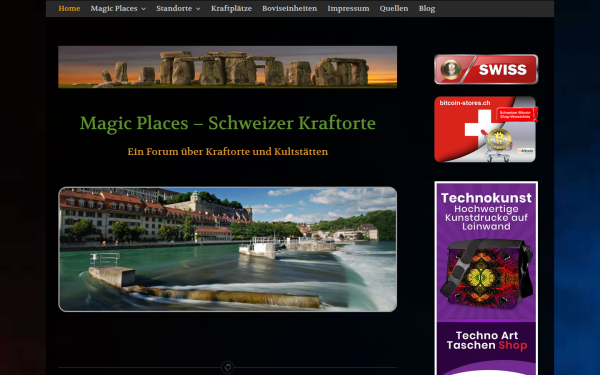Expand the Magic Places dropdown chevron
The image size is (600, 375).
coord(143,9)
